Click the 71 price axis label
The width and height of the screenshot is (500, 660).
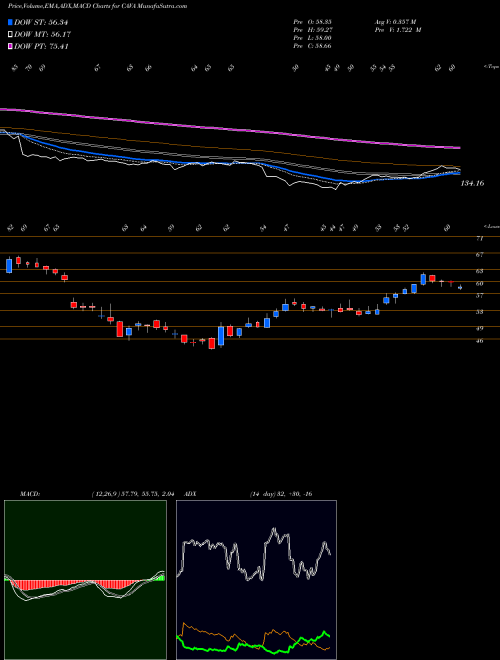[479, 239]
